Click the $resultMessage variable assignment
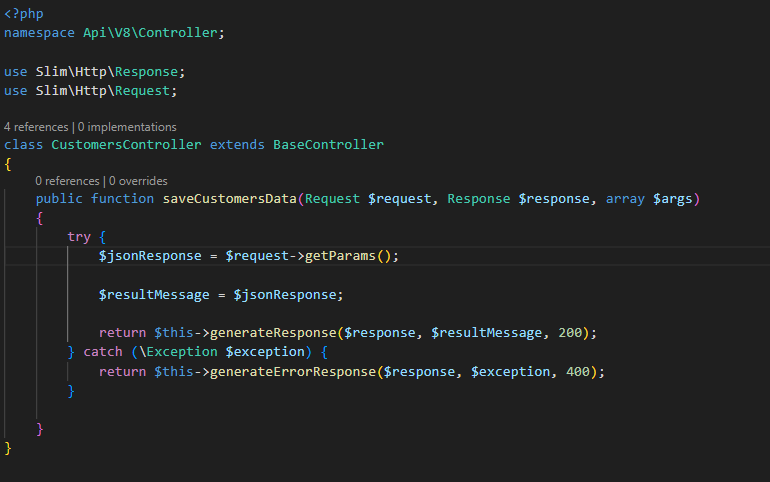Viewport: 770px width, 482px height. pos(154,295)
